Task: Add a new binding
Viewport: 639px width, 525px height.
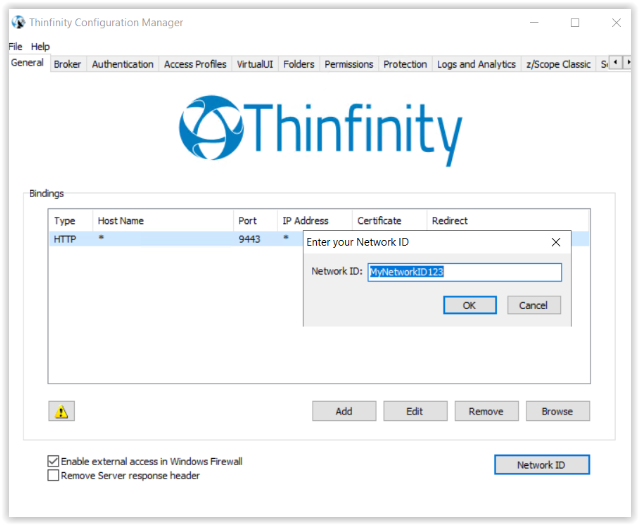Action: (x=344, y=411)
